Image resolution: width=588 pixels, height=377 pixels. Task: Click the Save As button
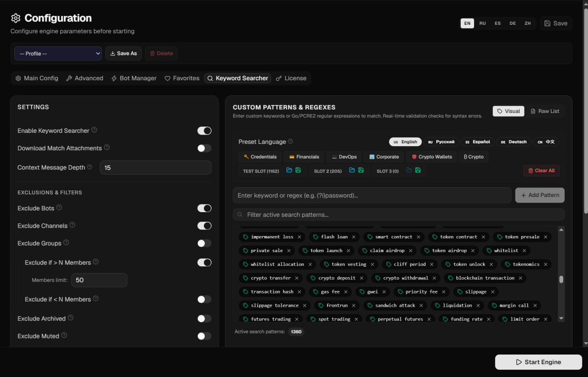[124, 53]
